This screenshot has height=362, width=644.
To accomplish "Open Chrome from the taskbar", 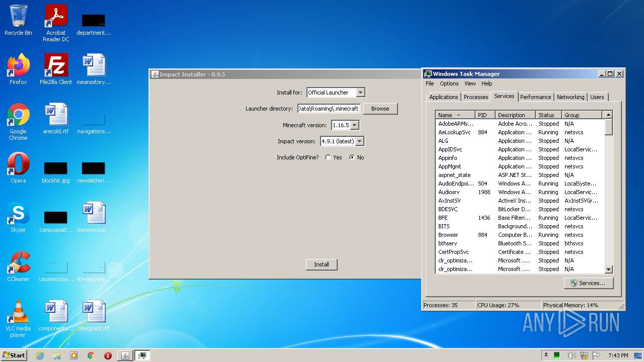I will click(x=91, y=355).
